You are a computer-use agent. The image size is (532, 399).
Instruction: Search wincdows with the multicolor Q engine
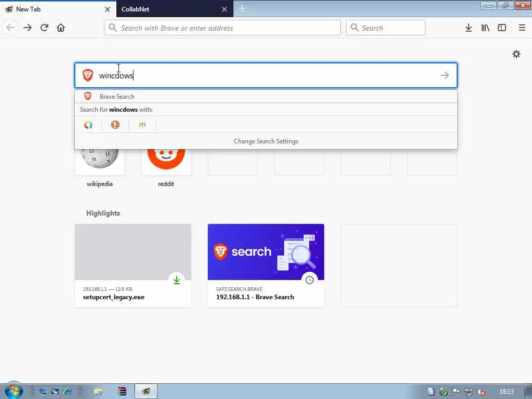click(x=88, y=125)
